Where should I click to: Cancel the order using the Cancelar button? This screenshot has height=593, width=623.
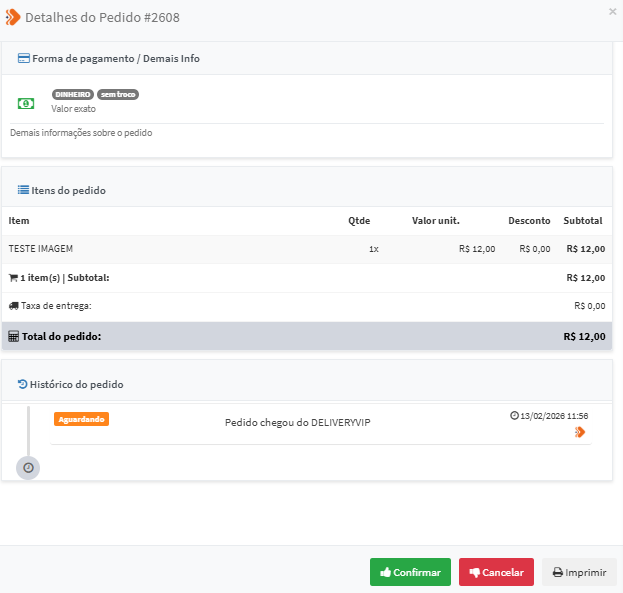tap(496, 572)
